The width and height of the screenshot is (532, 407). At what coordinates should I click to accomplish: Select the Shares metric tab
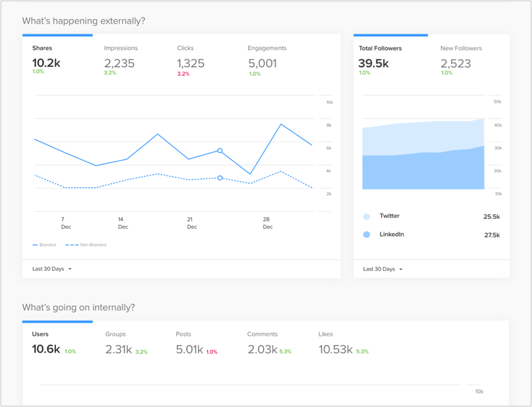46,59
